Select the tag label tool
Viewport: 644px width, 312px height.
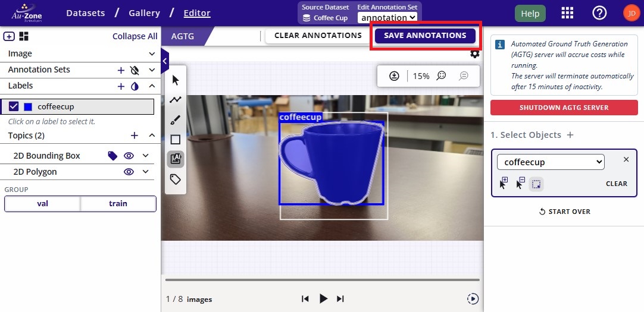pos(176,179)
